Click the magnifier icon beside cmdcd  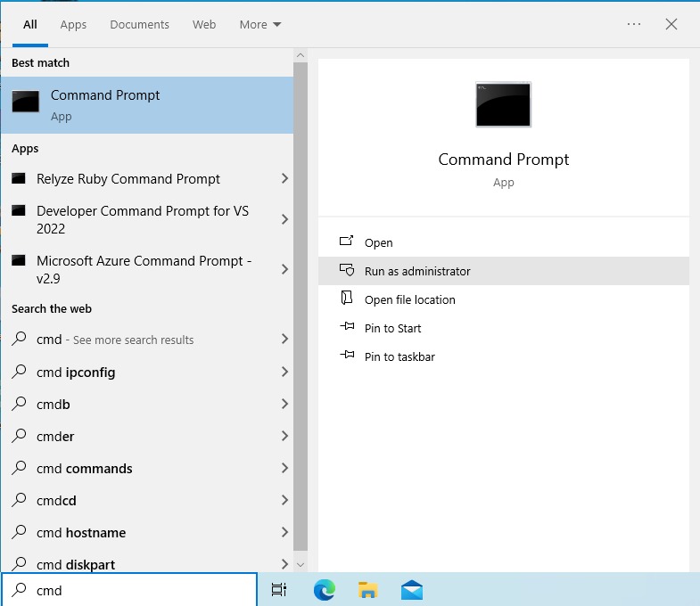pos(19,500)
